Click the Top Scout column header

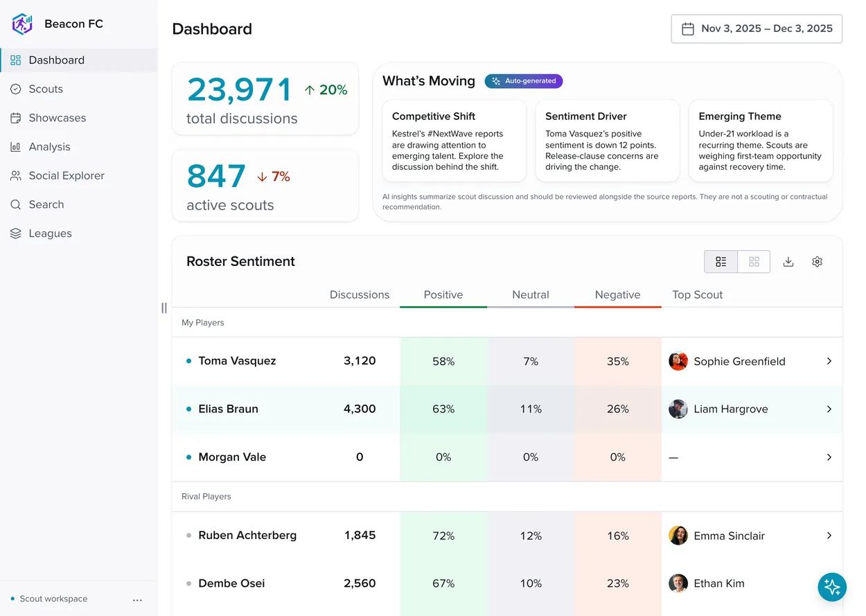(697, 294)
